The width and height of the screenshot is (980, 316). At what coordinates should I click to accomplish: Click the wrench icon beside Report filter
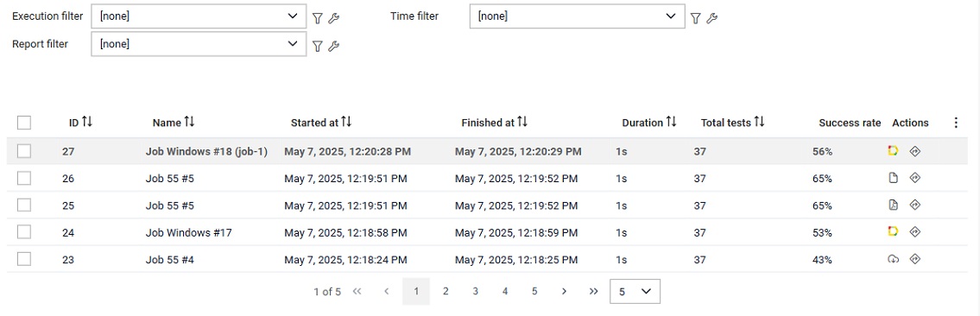(334, 46)
